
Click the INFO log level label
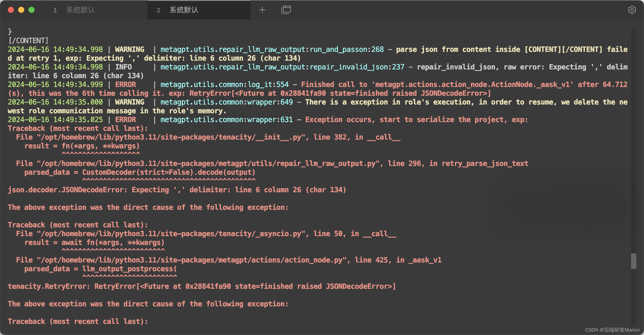[x=123, y=67]
